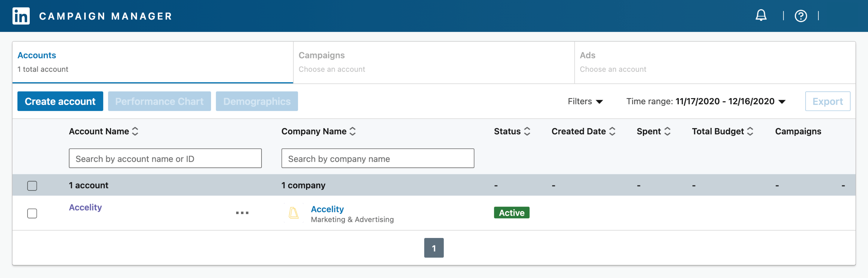The height and width of the screenshot is (278, 868).
Task: Expand the Filters dropdown
Action: [x=585, y=101]
